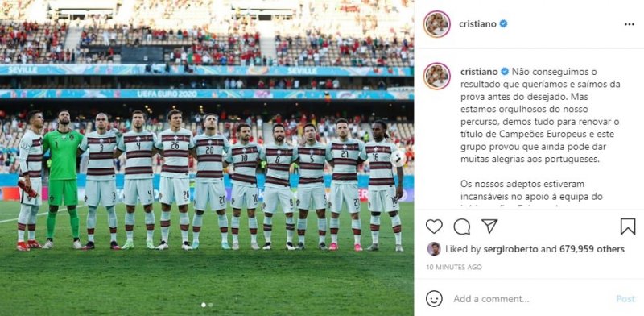Click the 10 minutes ago timestamp
Image resolution: width=644 pixels, height=316 pixels.
[x=454, y=267]
